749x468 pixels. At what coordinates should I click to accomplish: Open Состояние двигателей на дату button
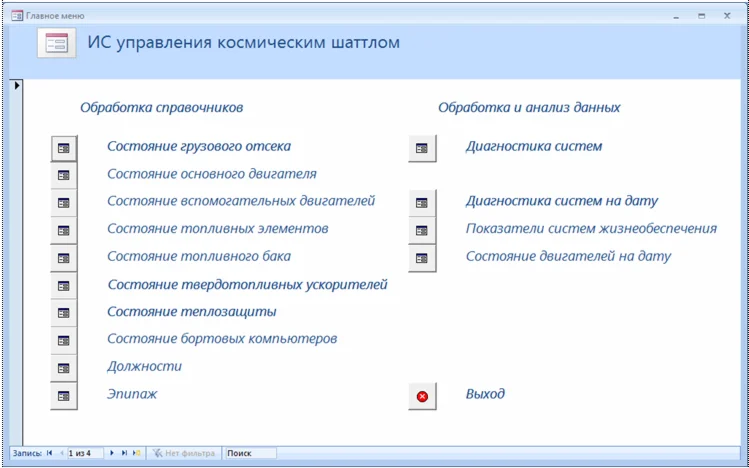[x=422, y=258]
